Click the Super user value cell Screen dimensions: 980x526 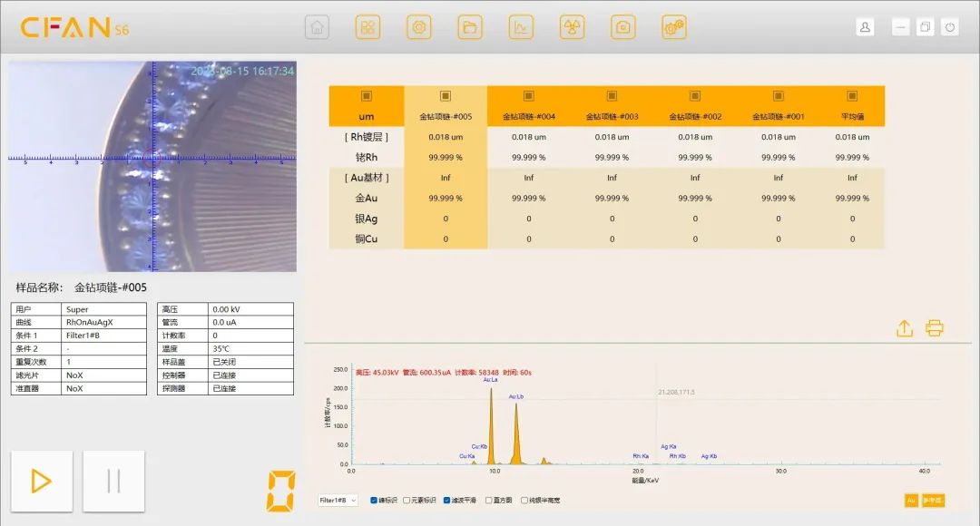[103, 309]
